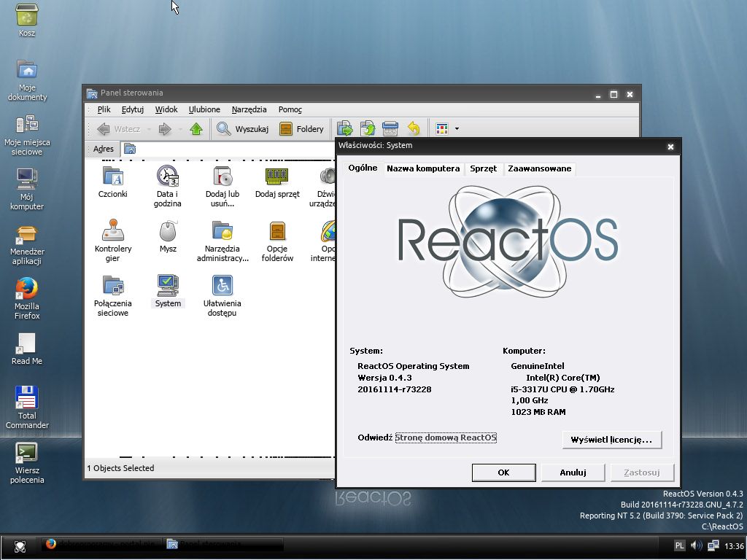Viewport: 747px width, 560px height.
Task: Select Data i godzina control panel icon
Action: pos(168,186)
